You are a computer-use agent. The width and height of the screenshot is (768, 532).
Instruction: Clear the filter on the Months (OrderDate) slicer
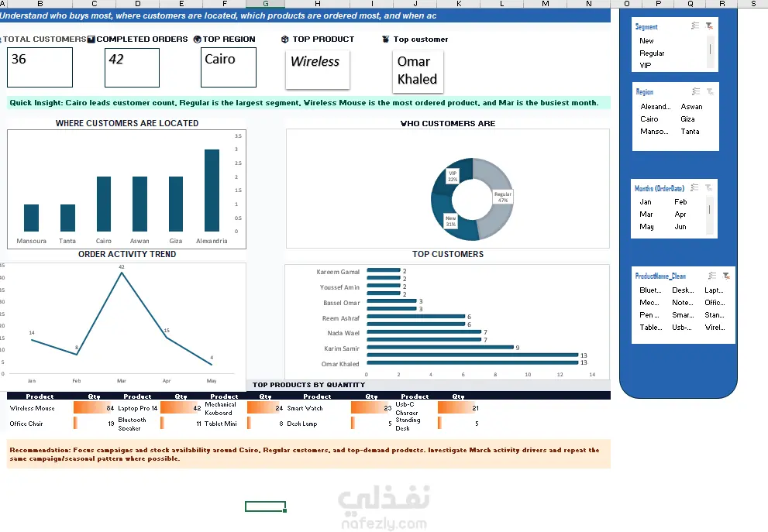coord(708,187)
